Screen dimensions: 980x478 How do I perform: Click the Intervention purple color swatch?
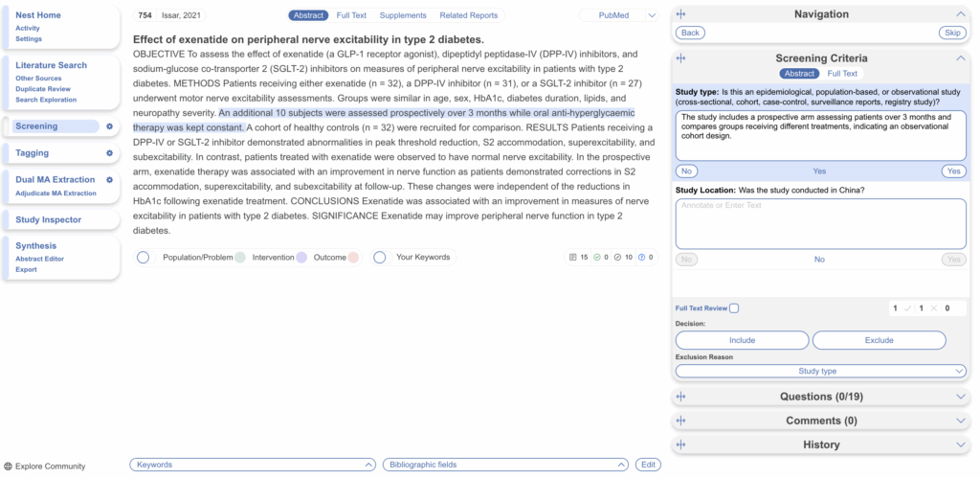pyautogui.click(x=301, y=258)
